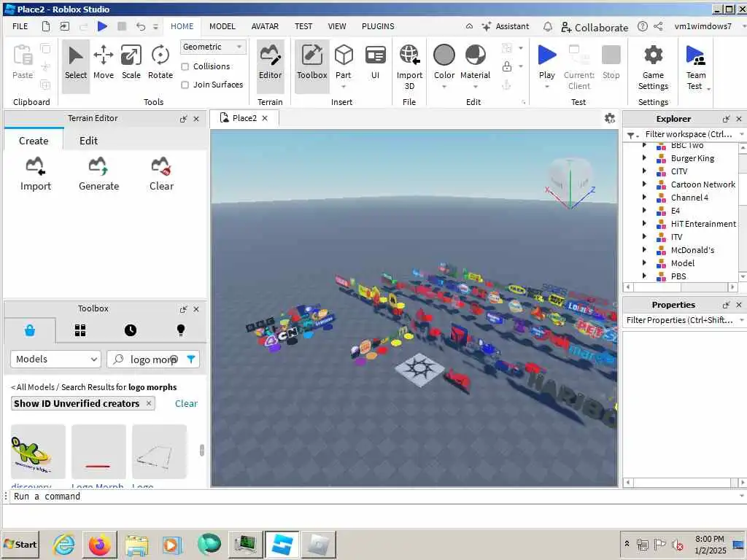Click Clear link in Toolbox filters
The height and width of the screenshot is (560, 747).
tap(186, 403)
